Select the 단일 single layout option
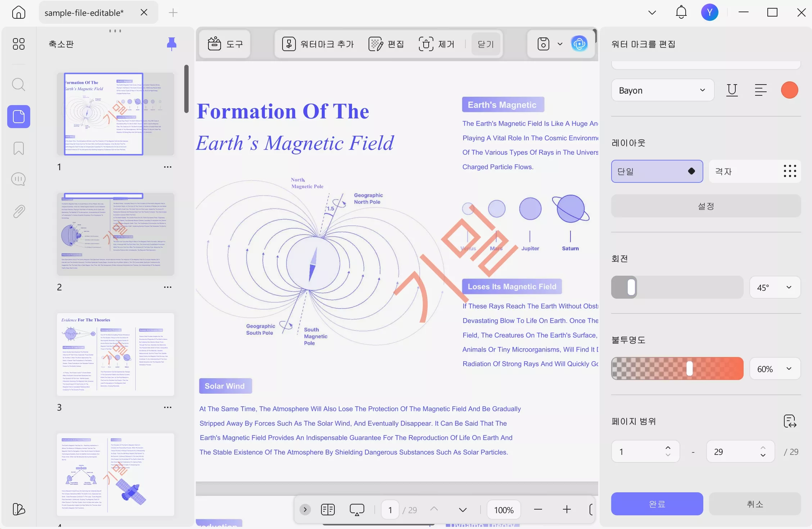Screen dimensions: 812x529 point(657,171)
